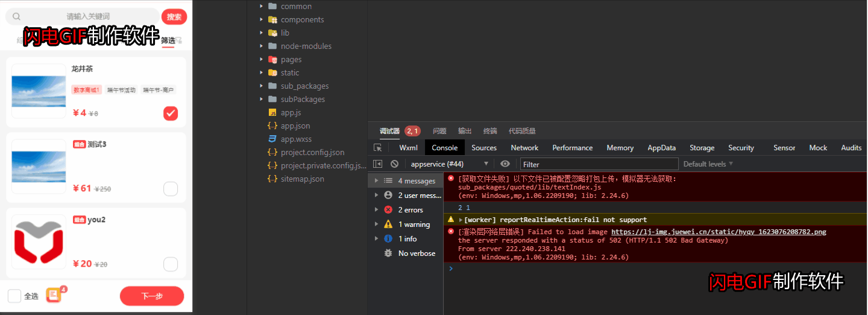This screenshot has height=315, width=868.
Task: Expand the 1 warning group
Action: [x=377, y=224]
